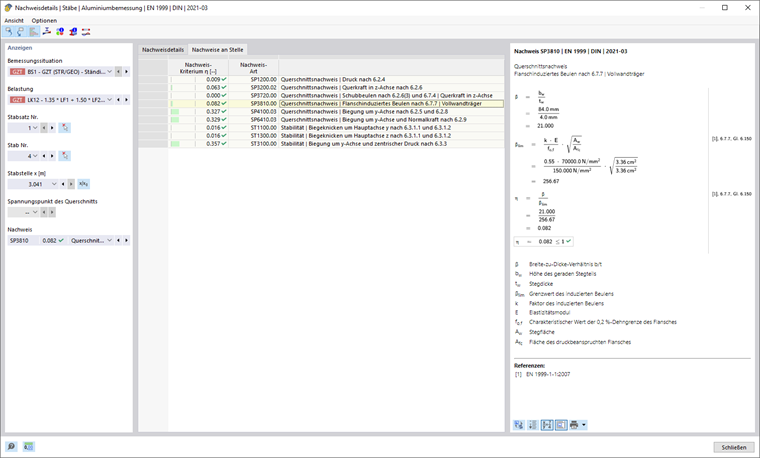Click the first [1], 6.7.7 Gl. 6.150 reference
Image resolution: width=760 pixels, height=458 pixels.
(x=731, y=139)
